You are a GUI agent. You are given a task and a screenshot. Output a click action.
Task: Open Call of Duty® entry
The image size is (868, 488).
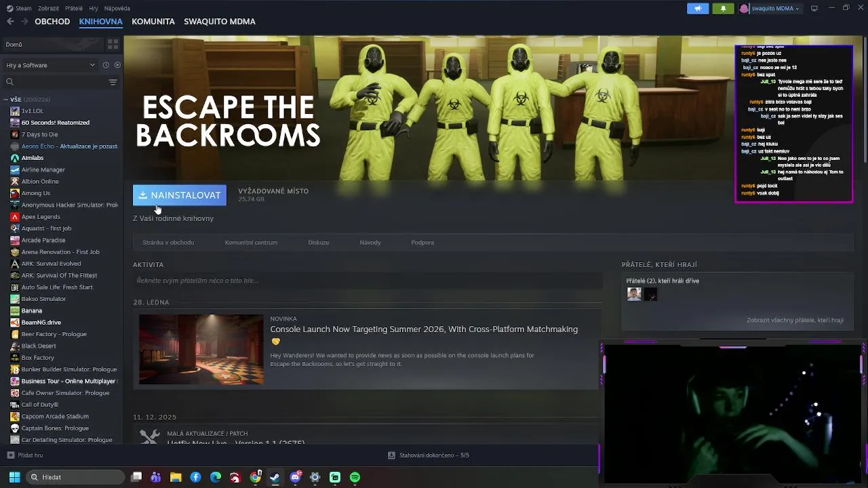point(39,405)
